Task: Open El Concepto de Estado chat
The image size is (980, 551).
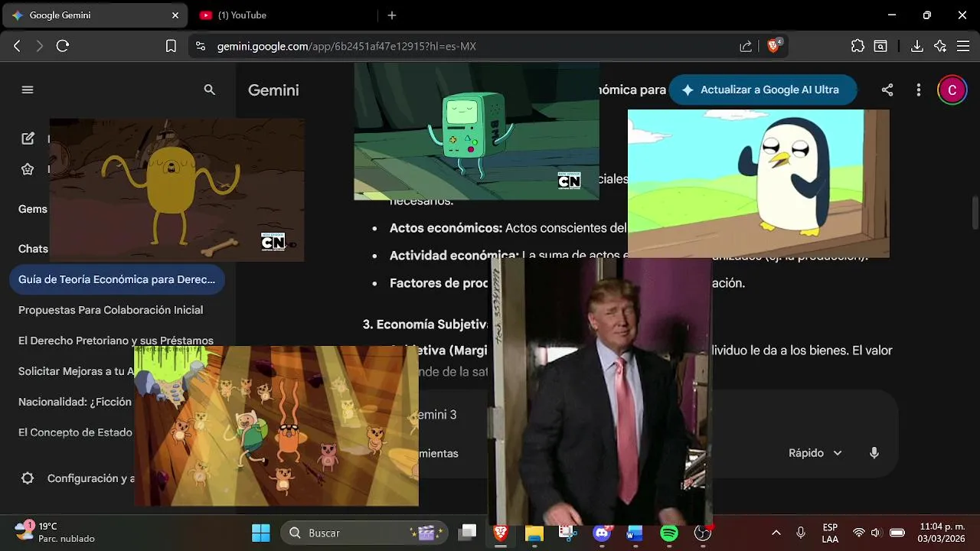Action: 75,432
